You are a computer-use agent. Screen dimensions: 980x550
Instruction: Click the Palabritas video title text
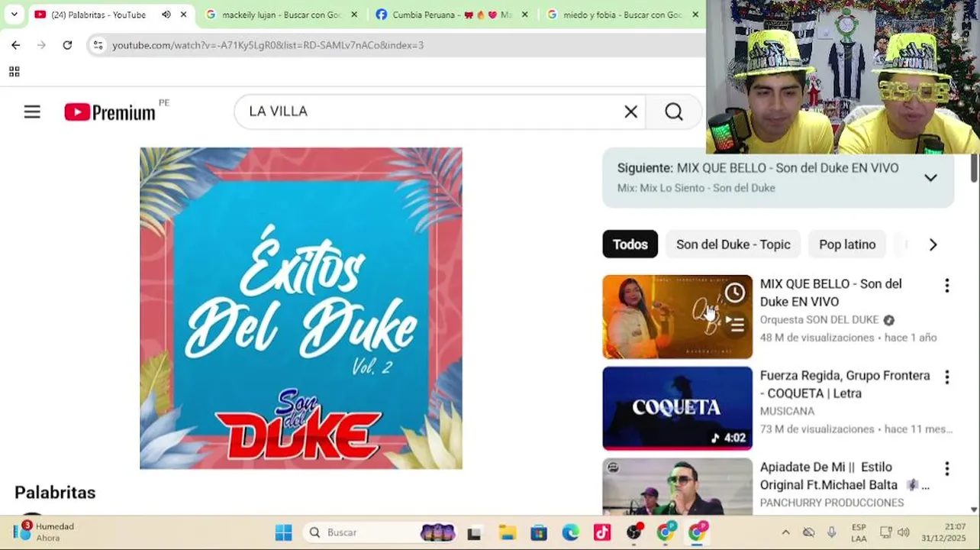(x=55, y=493)
